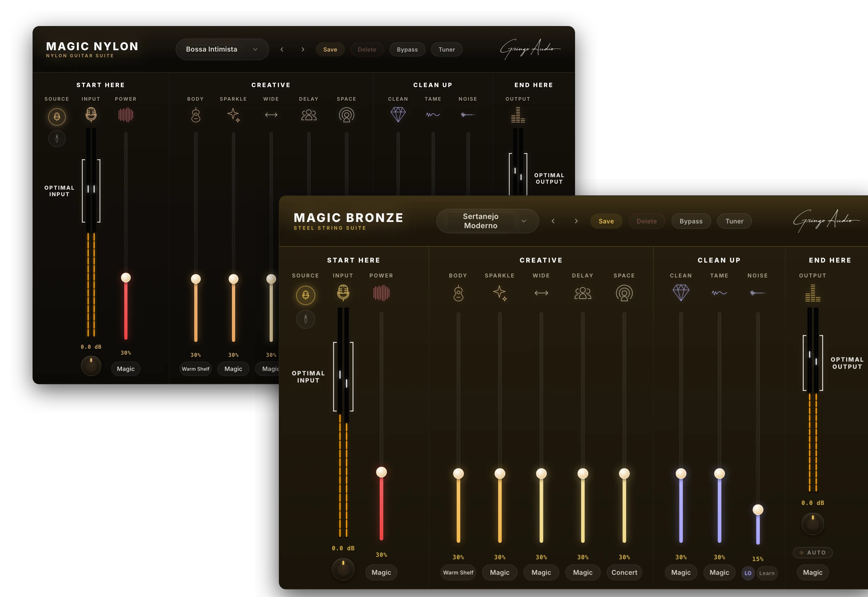Image resolution: width=868 pixels, height=597 pixels.
Task: Click the Delay people icon in Magic Bronze
Action: click(x=583, y=293)
